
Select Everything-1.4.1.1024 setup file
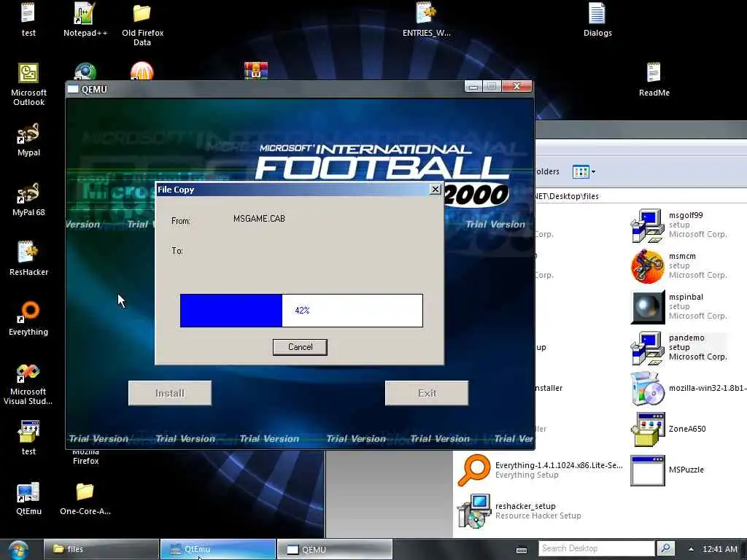click(540, 470)
